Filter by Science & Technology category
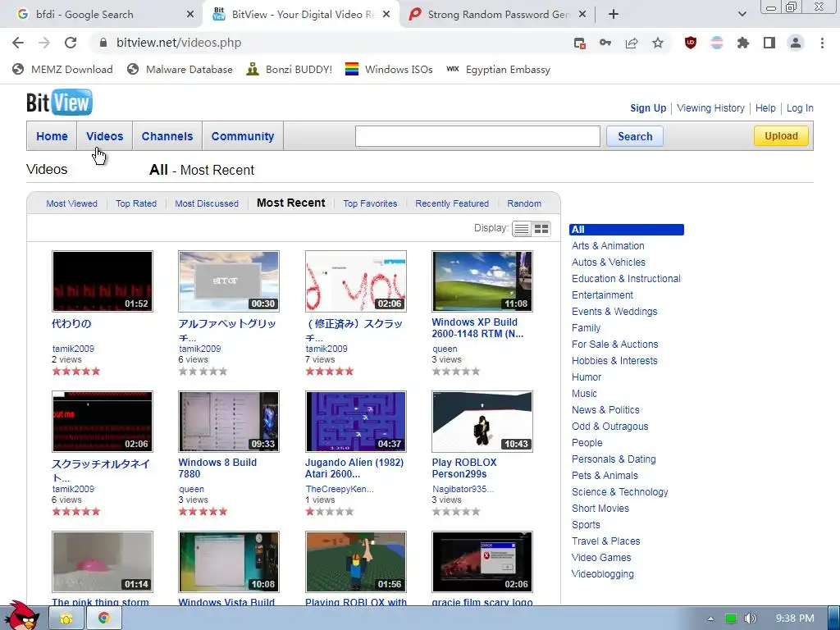The image size is (840, 630). pyautogui.click(x=620, y=492)
